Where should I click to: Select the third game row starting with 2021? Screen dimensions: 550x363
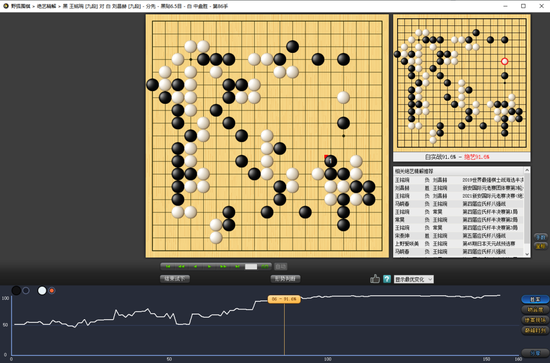(x=459, y=196)
